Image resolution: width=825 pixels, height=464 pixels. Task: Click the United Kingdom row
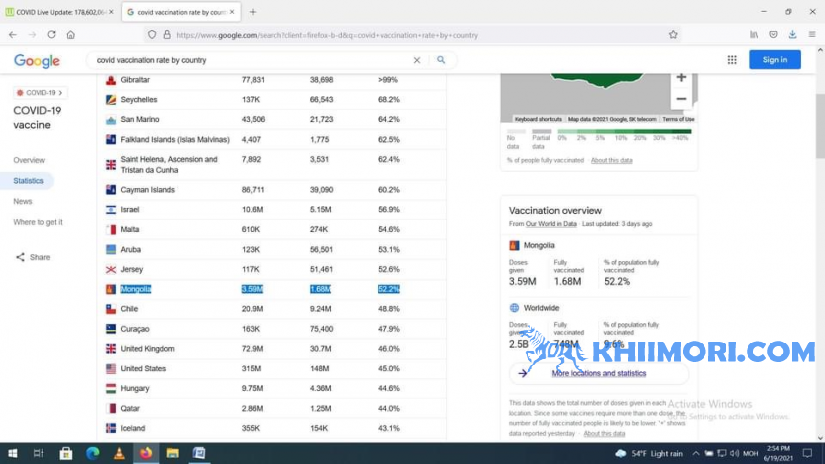[273, 349]
